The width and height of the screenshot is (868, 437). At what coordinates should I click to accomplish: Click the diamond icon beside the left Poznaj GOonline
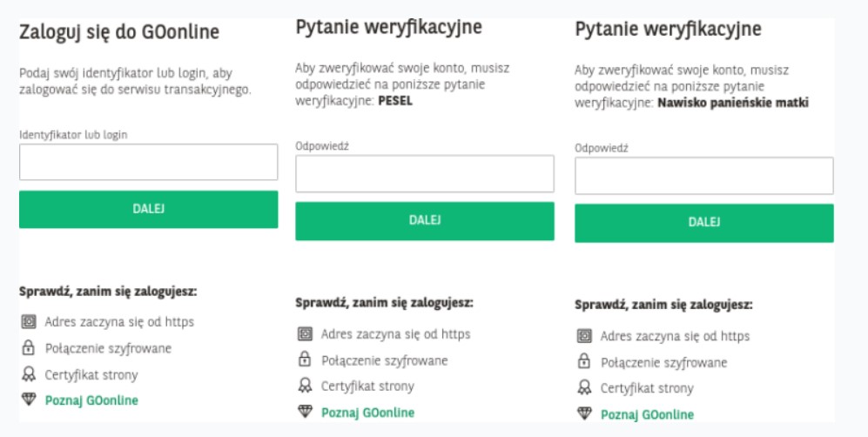pos(29,400)
